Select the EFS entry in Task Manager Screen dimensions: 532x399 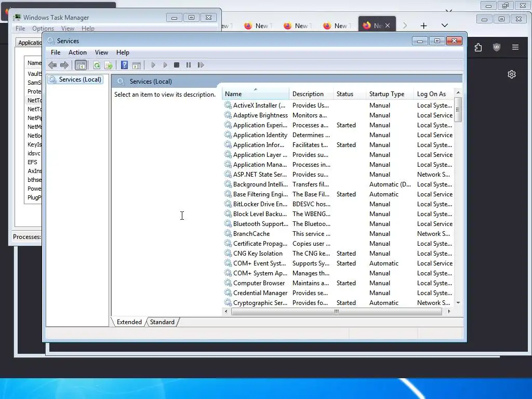point(33,162)
